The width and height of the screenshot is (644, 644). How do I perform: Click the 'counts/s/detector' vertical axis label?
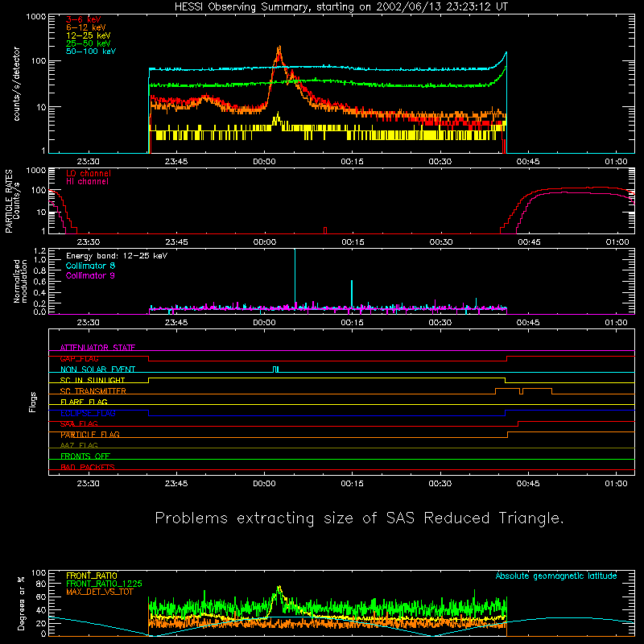(17, 84)
